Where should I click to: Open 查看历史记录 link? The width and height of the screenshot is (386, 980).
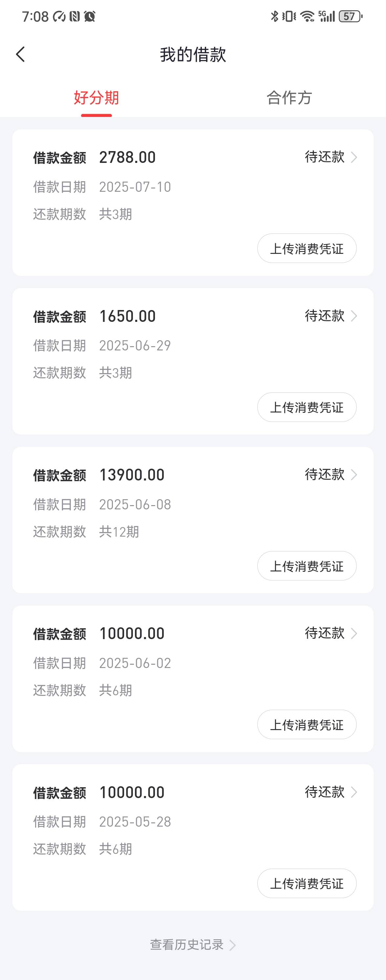click(193, 945)
